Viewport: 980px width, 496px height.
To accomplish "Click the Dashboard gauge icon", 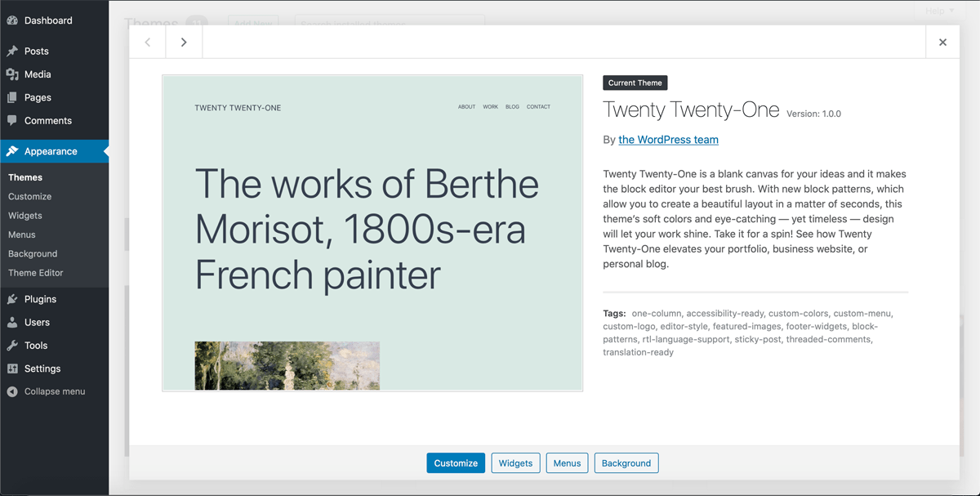I will 12,20.
